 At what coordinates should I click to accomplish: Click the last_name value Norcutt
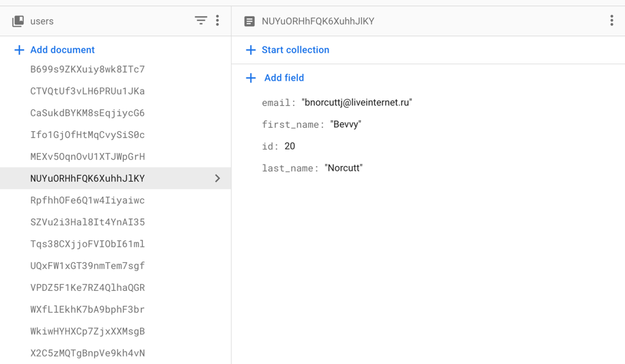point(343,168)
